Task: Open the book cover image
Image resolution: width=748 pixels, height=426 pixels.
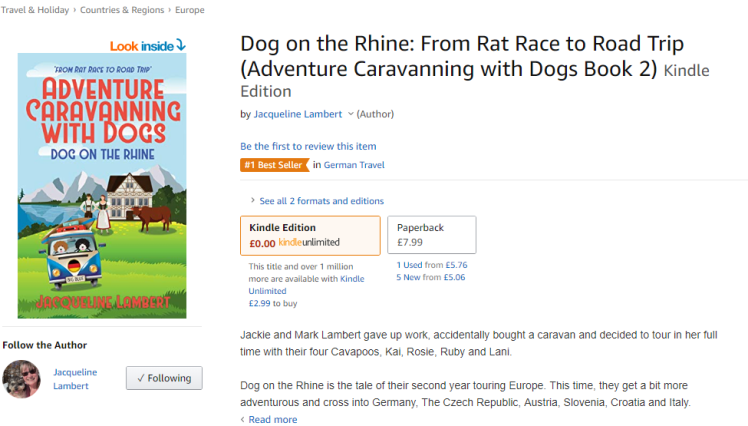Action: tap(102, 186)
